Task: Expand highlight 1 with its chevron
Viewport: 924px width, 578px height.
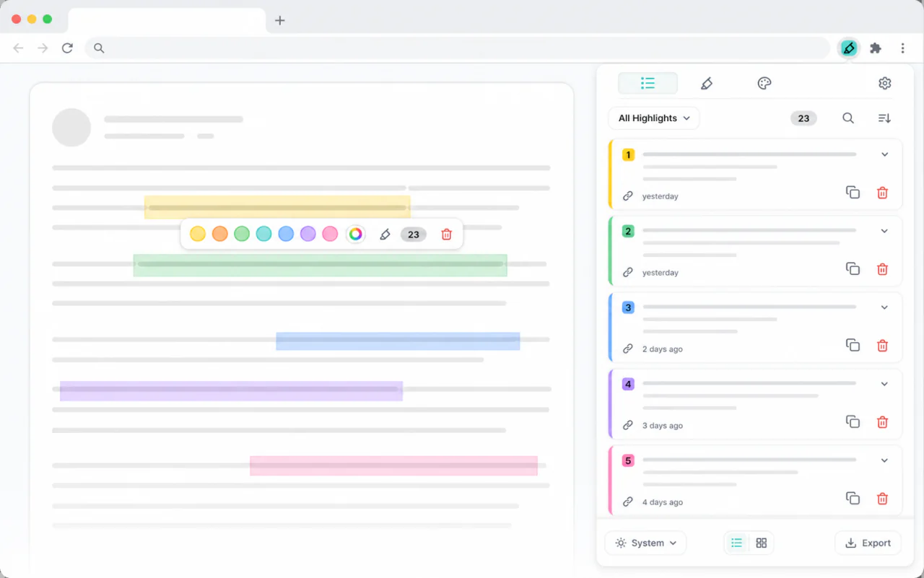Action: point(884,154)
